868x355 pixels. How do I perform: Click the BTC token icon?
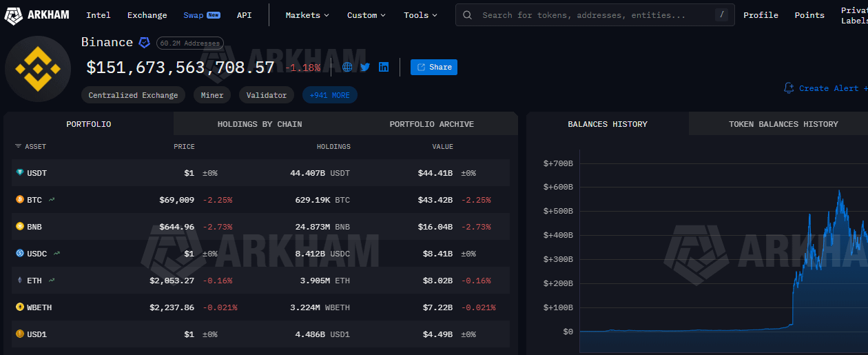20,200
